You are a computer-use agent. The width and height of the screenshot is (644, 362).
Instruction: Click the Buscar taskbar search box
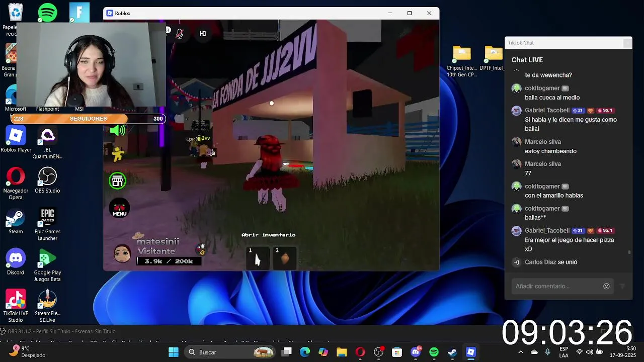tap(229, 352)
